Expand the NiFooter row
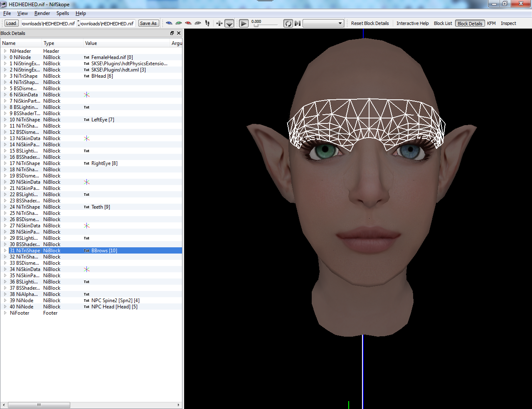Screen dimensions: 532x409 tap(5, 313)
